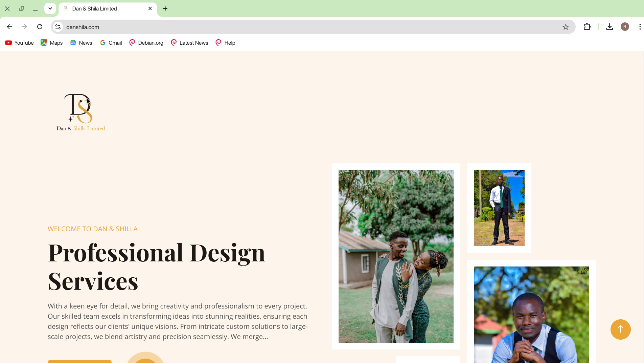Open the YouTube bookmark

[x=20, y=43]
